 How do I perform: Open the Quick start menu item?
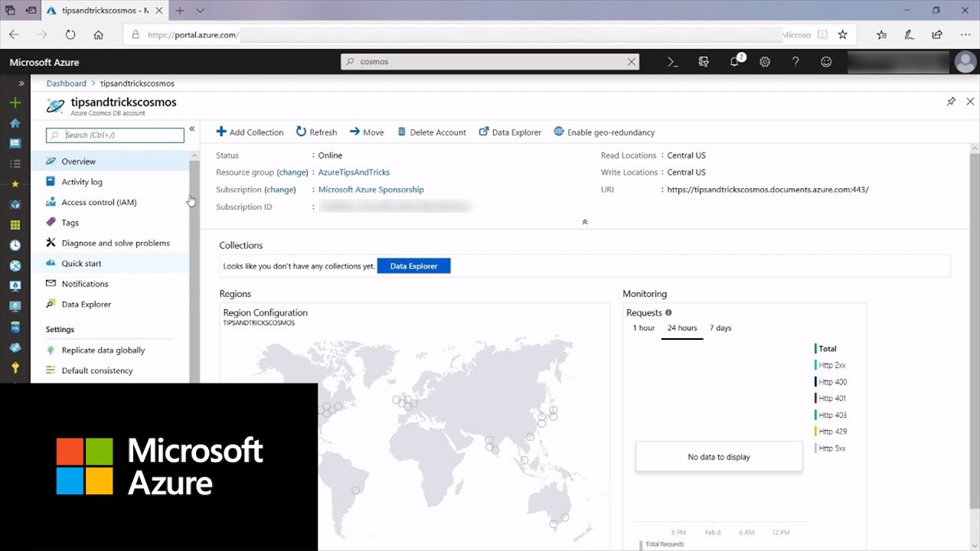(109, 263)
